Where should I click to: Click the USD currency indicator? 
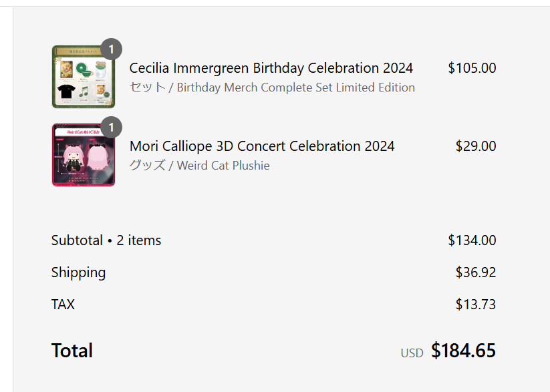coord(412,353)
